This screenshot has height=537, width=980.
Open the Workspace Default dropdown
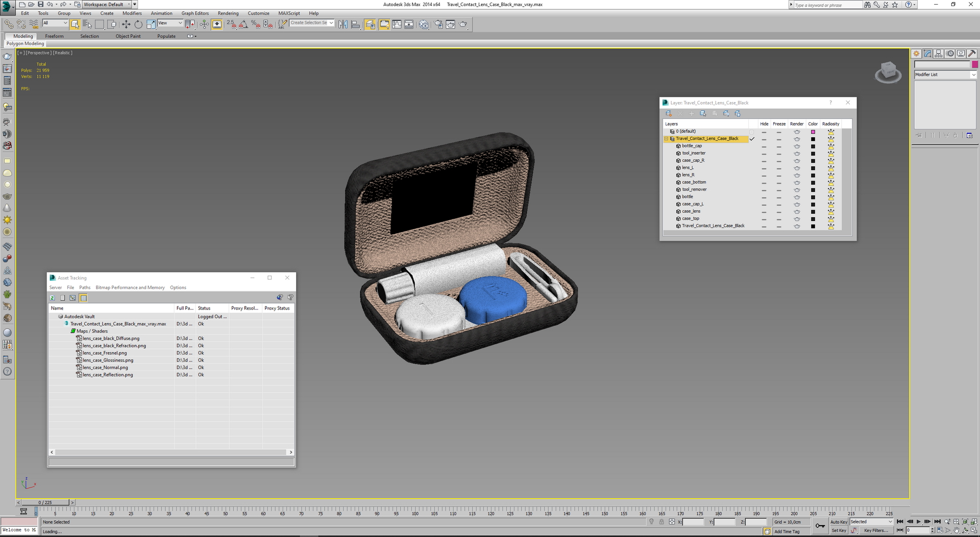(x=107, y=5)
